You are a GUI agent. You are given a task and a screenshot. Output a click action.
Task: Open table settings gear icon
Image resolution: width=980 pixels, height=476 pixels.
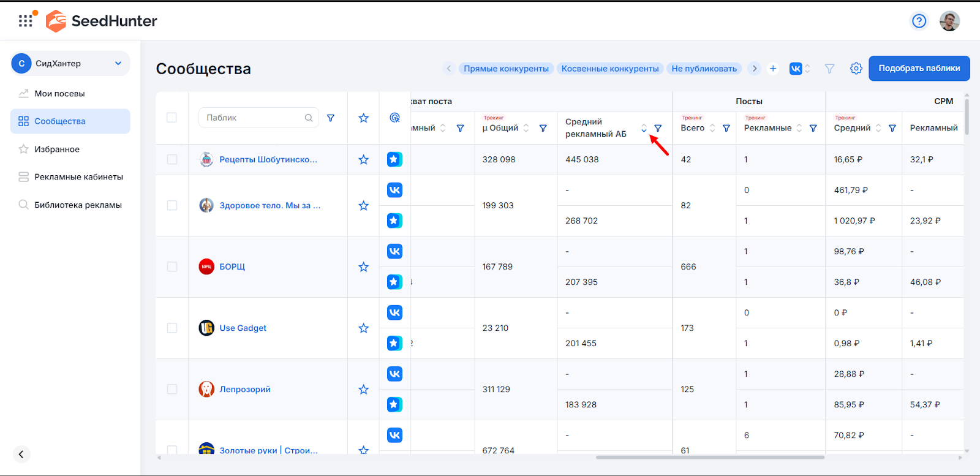[x=856, y=69]
